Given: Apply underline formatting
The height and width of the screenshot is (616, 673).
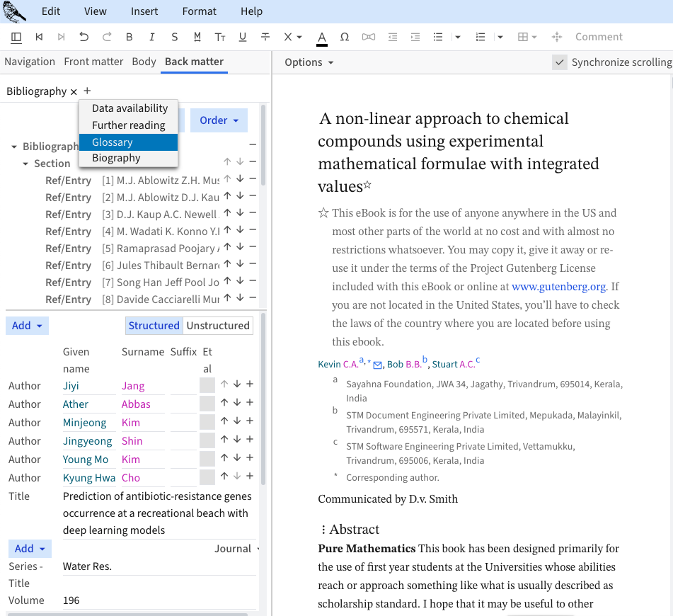Looking at the screenshot, I should click(243, 37).
